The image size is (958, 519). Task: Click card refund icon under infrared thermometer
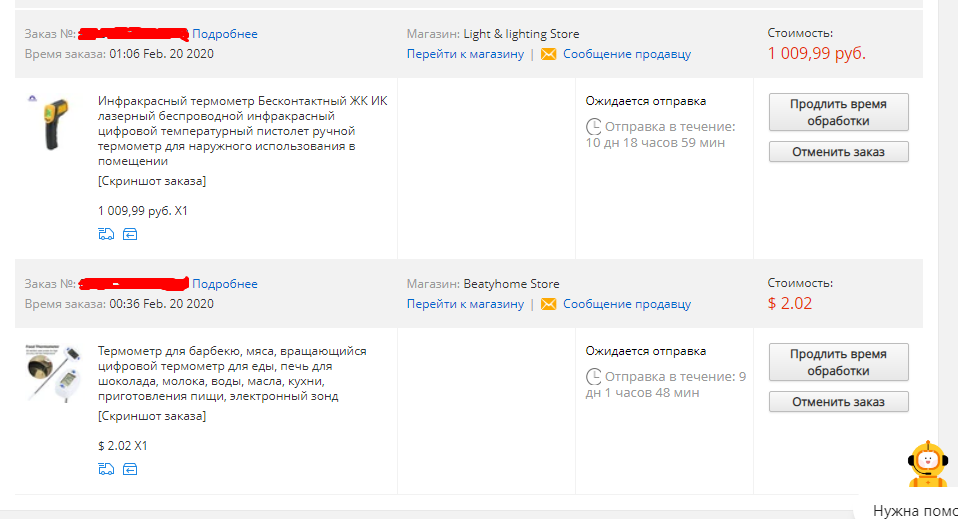[130, 234]
